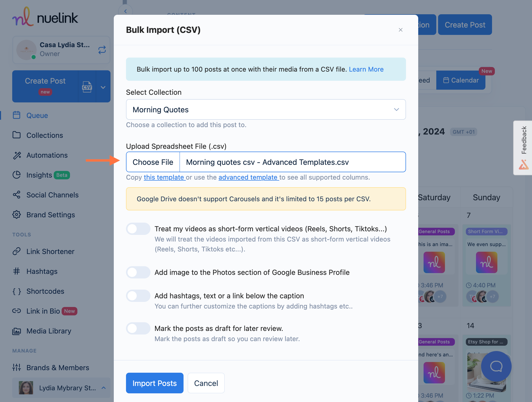This screenshot has width=532, height=402.
Task: Click the Shortcodes curly braces icon
Action: point(17,291)
